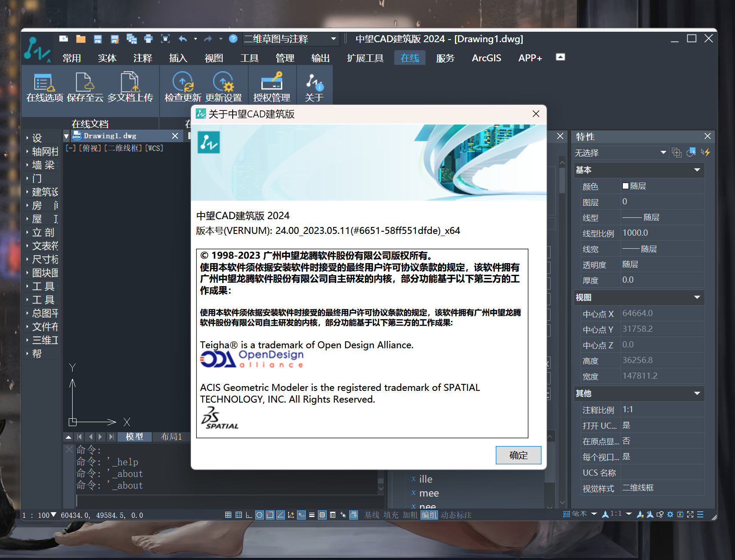This screenshot has width=735, height=560.
Task: Collapse the 其他 properties section
Action: [697, 393]
